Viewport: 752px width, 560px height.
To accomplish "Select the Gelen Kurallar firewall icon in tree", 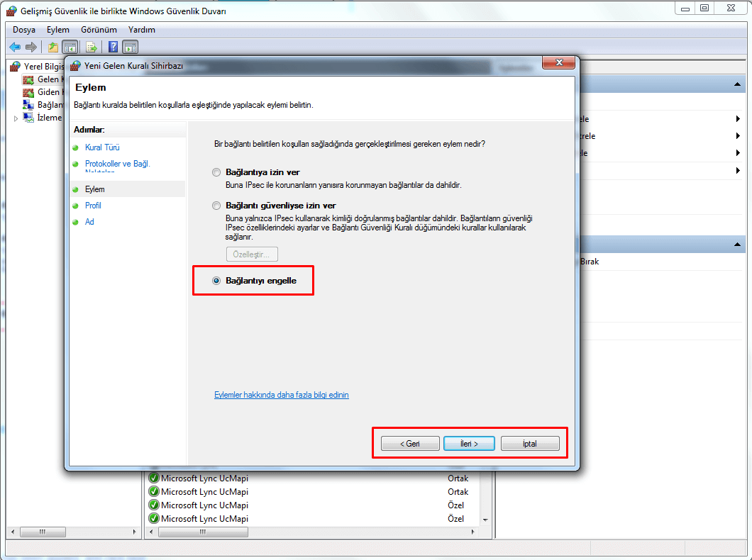I will (x=28, y=79).
